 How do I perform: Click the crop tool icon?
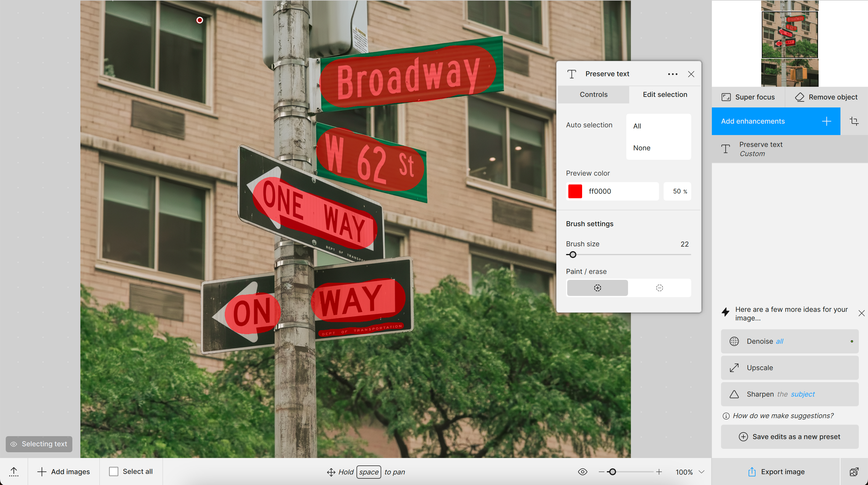click(854, 121)
